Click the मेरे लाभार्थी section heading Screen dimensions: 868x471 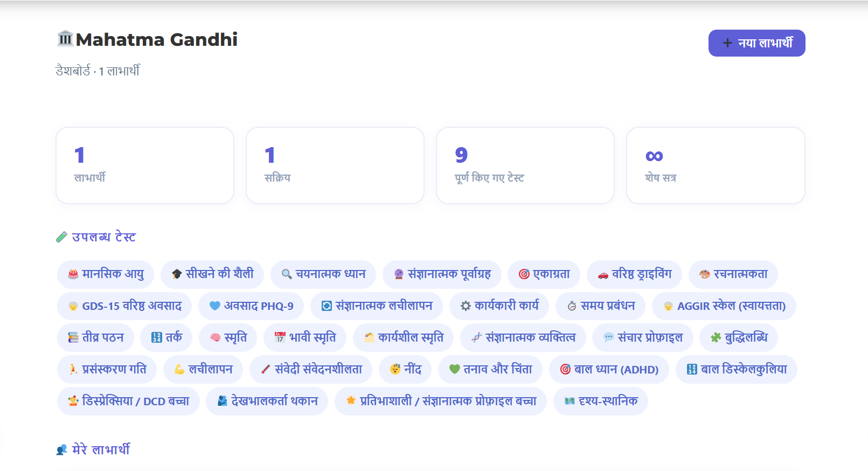click(101, 449)
